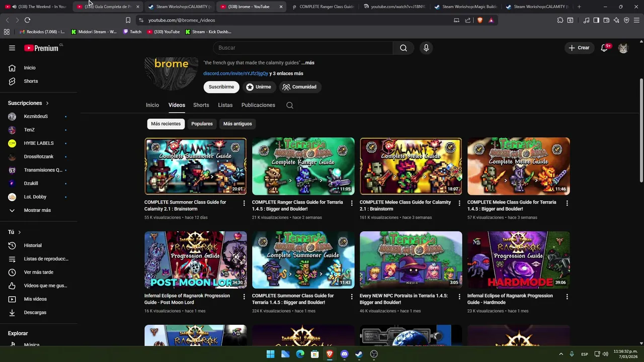Open title COMPLETE Melee Class Guide for Terraria 1.4.5

click(512, 205)
